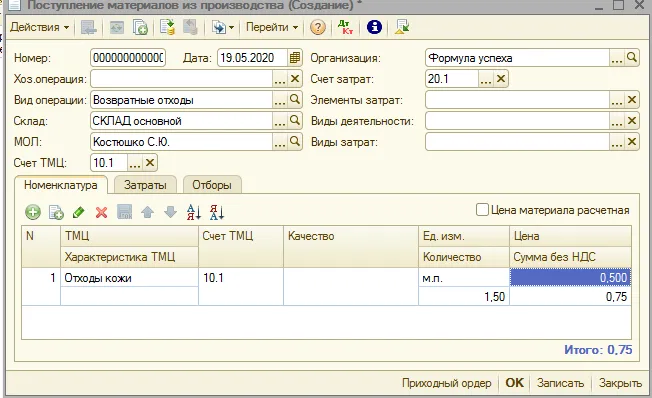Switch to the Номенклатура tab
Image resolution: width=652 pixels, height=398 pixels.
click(x=61, y=185)
